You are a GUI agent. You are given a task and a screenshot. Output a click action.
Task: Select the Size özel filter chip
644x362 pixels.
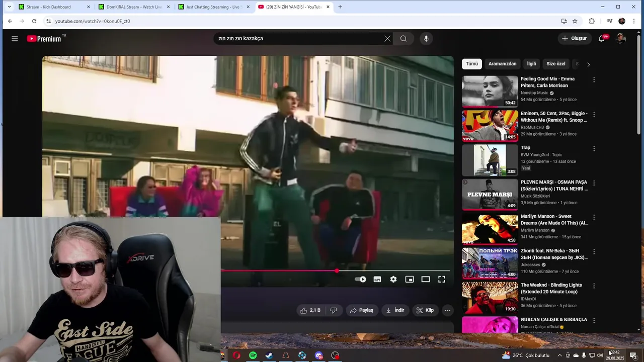[556, 64]
